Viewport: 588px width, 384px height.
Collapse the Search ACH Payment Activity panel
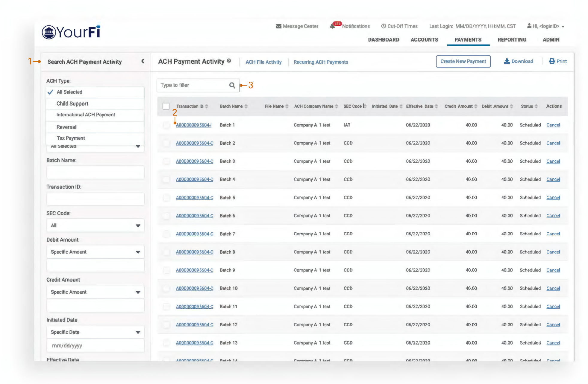pyautogui.click(x=143, y=61)
